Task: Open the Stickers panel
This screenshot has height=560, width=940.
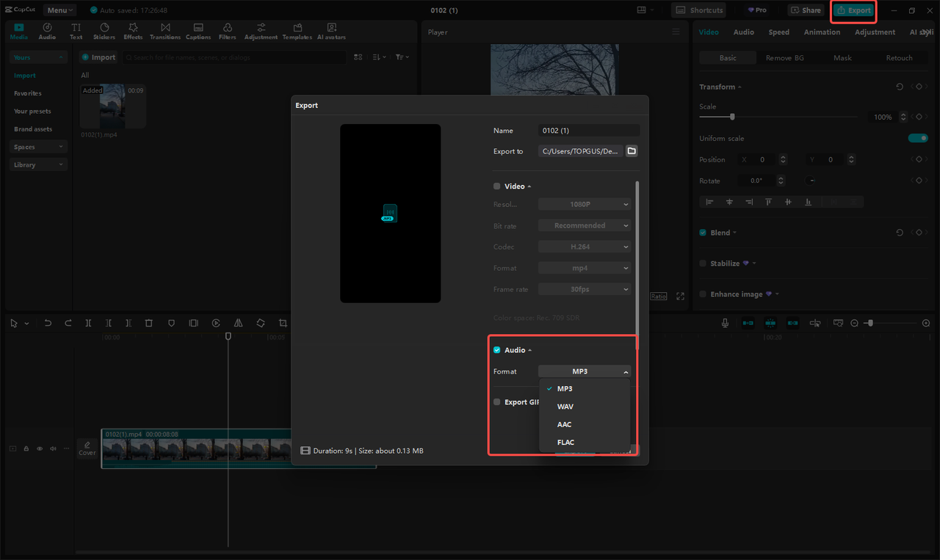Action: pos(104,30)
